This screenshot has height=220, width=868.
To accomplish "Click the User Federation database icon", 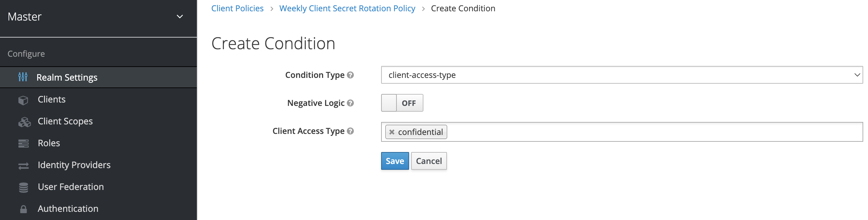I will tap(24, 188).
